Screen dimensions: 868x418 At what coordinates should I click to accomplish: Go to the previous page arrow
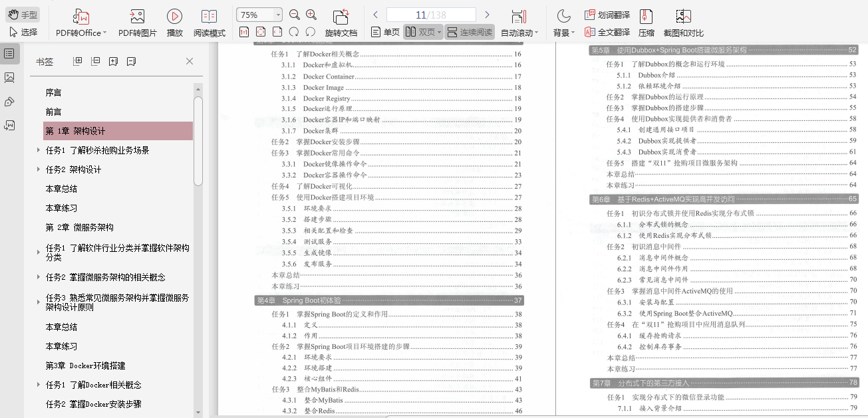pos(375,15)
